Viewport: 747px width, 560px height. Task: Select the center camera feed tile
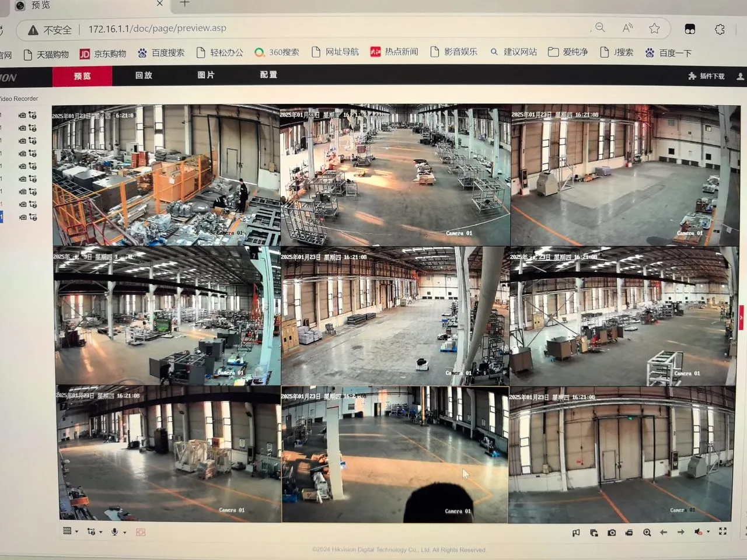(395, 316)
